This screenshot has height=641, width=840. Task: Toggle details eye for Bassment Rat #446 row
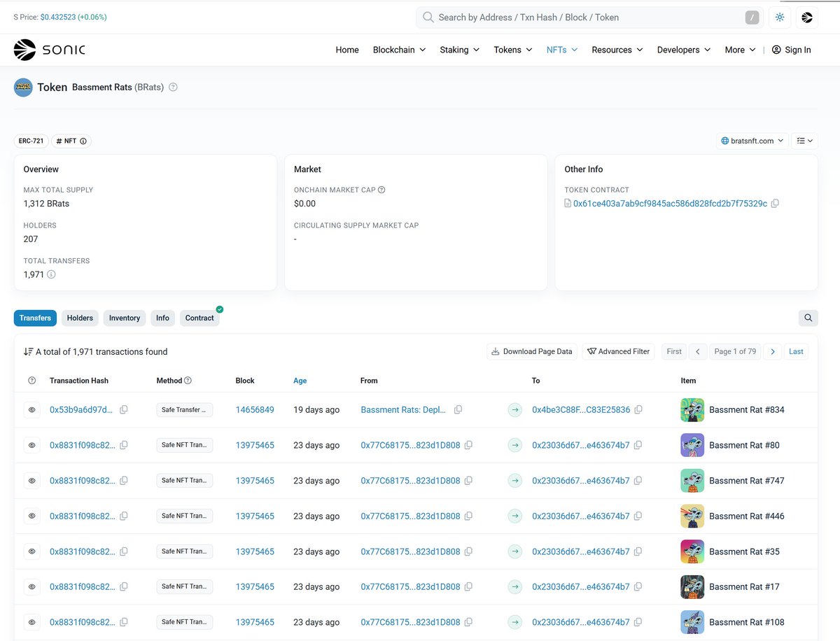click(x=31, y=516)
